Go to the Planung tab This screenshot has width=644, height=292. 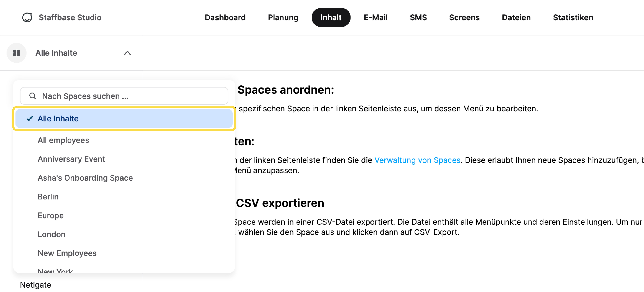[x=283, y=18]
